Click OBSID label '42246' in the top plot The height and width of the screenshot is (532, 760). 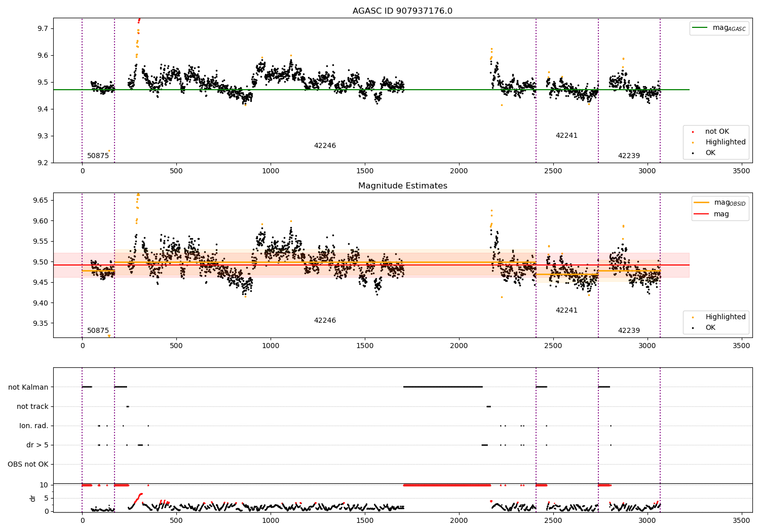point(325,146)
